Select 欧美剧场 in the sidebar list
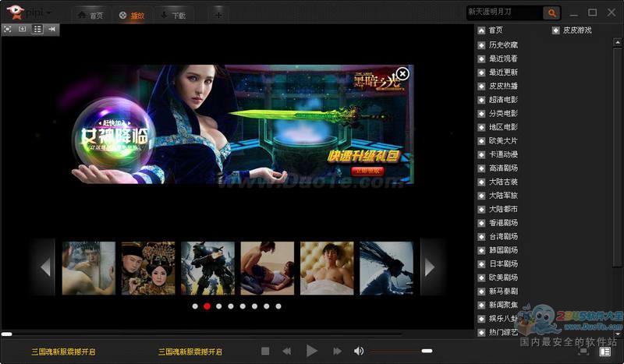This screenshot has height=364, width=624. point(503,277)
